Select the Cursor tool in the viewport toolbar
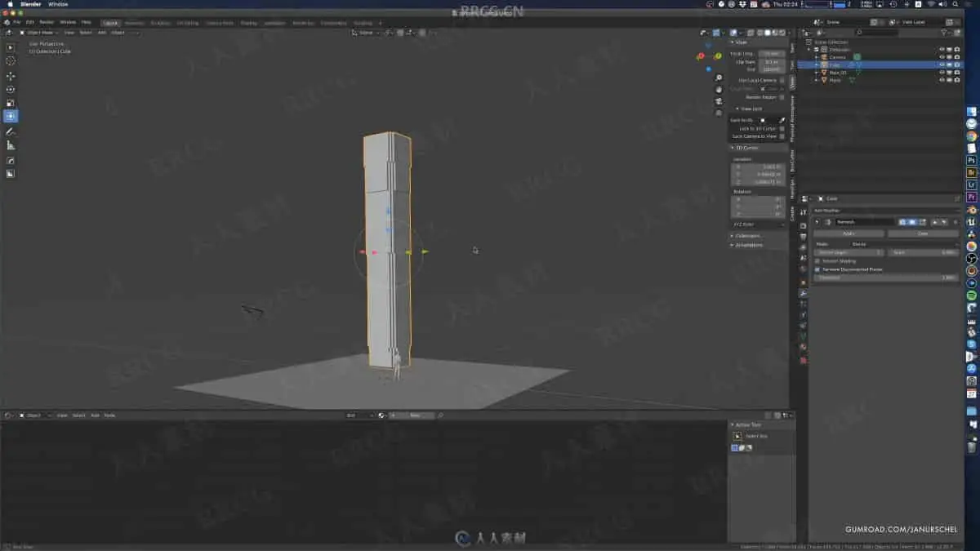980x551 pixels. click(11, 60)
